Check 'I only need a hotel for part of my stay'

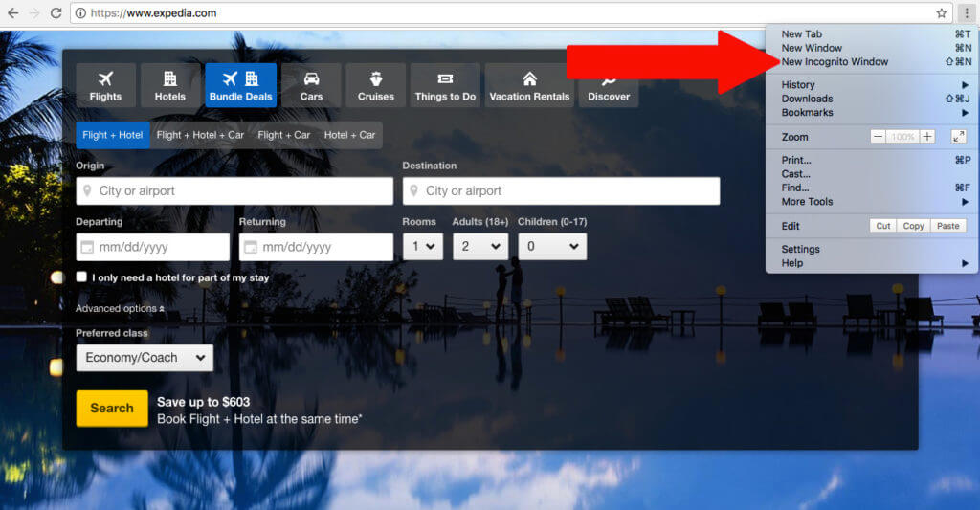tap(81, 277)
